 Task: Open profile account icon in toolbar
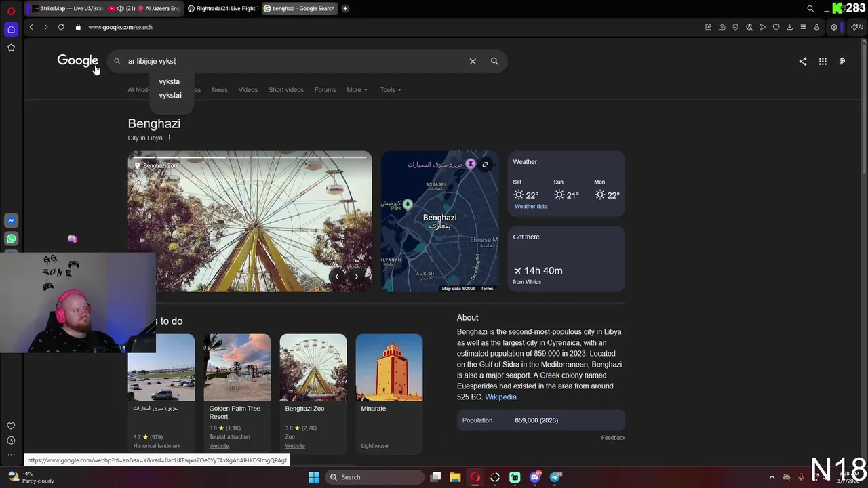click(x=816, y=27)
